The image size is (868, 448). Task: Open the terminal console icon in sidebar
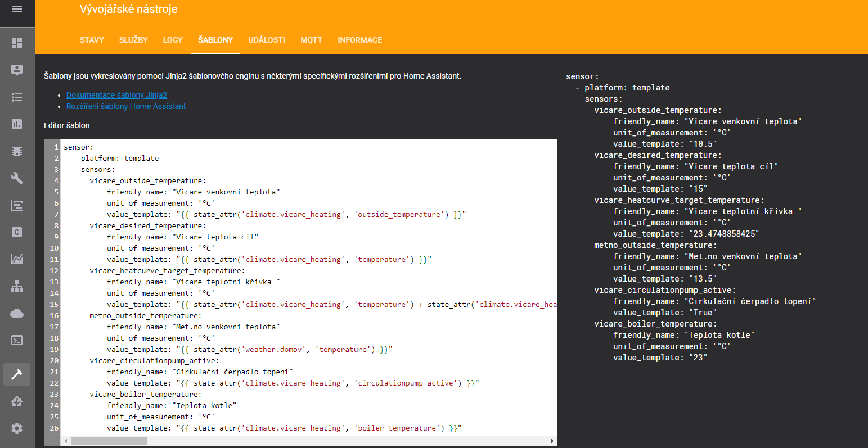point(17,340)
